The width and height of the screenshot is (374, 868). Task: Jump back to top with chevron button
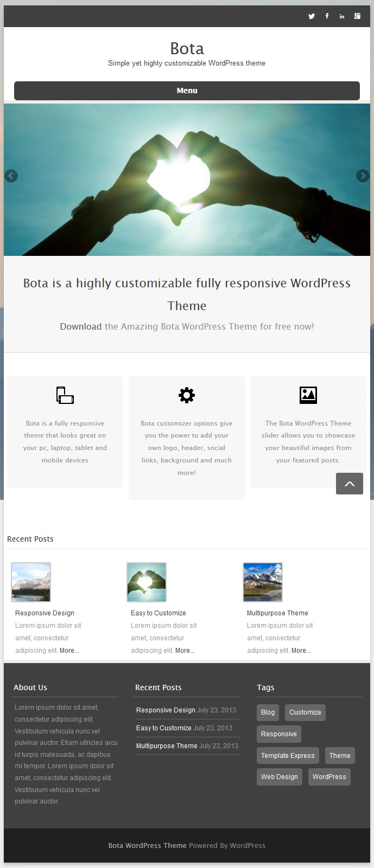pyautogui.click(x=350, y=484)
